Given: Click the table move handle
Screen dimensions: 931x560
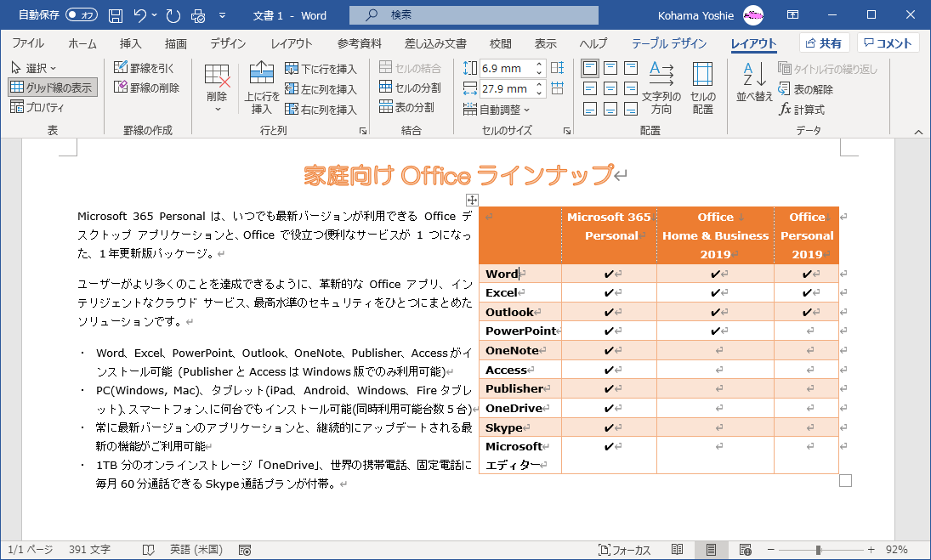Looking at the screenshot, I should pyautogui.click(x=472, y=200).
